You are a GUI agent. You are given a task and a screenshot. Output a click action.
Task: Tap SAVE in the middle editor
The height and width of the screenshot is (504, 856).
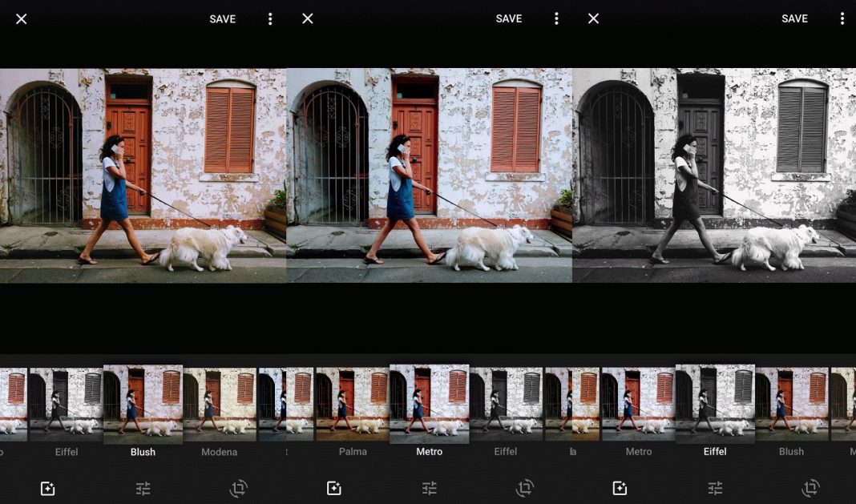pyautogui.click(x=508, y=18)
